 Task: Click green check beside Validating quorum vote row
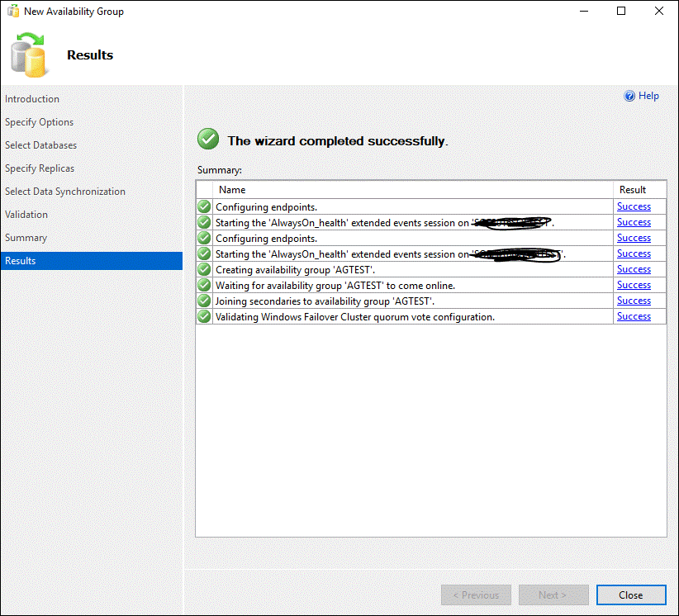[204, 316]
